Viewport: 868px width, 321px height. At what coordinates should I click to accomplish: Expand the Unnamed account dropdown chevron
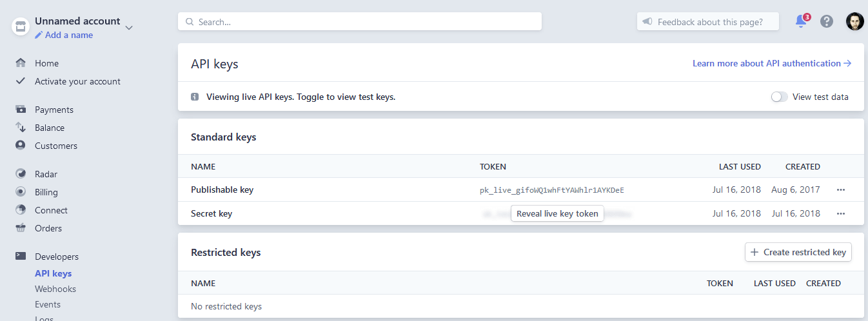point(129,28)
